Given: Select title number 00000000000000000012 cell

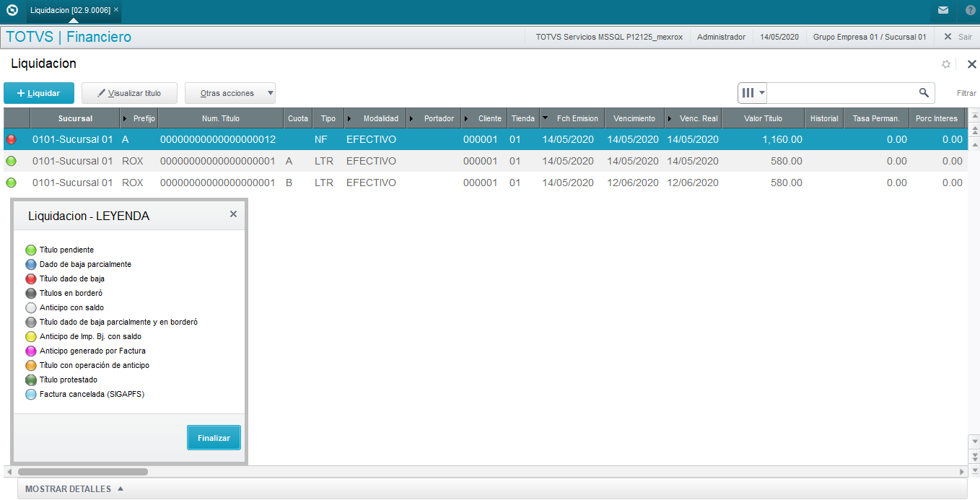Looking at the screenshot, I should coord(218,139).
